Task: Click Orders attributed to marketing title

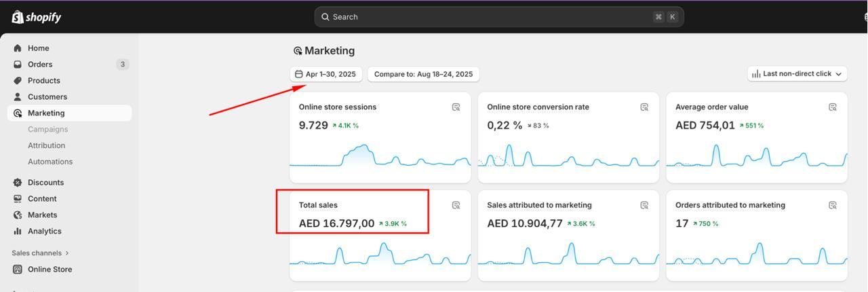Action: pyautogui.click(x=730, y=205)
